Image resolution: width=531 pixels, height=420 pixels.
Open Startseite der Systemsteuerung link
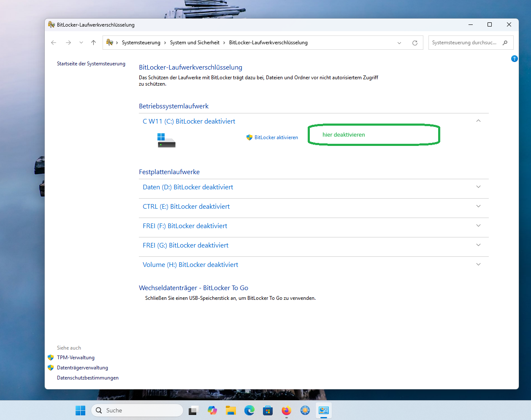click(91, 64)
